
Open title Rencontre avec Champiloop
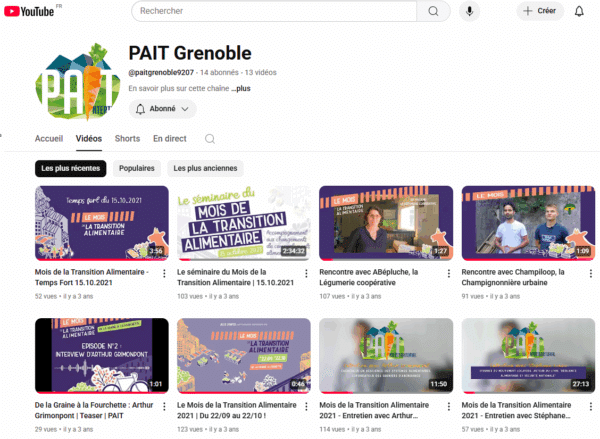513,277
